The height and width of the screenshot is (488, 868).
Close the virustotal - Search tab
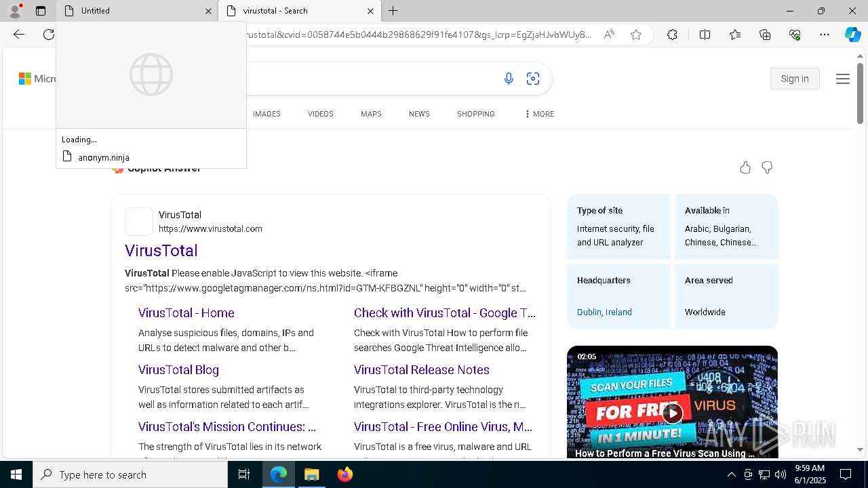tap(370, 11)
